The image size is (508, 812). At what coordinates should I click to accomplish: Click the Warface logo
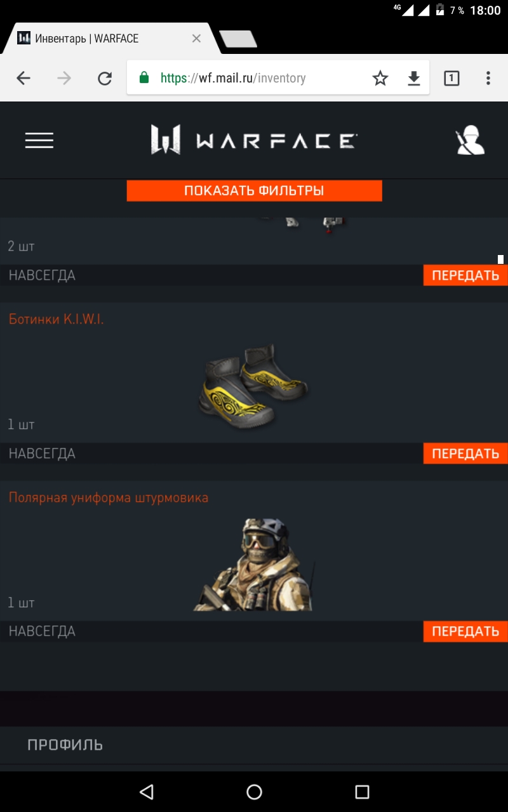pyautogui.click(x=254, y=140)
